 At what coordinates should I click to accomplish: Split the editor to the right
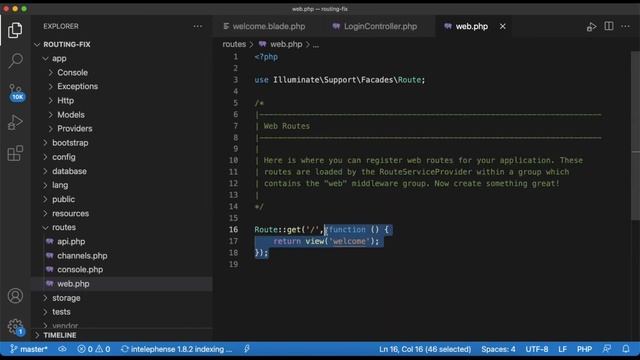(609, 26)
